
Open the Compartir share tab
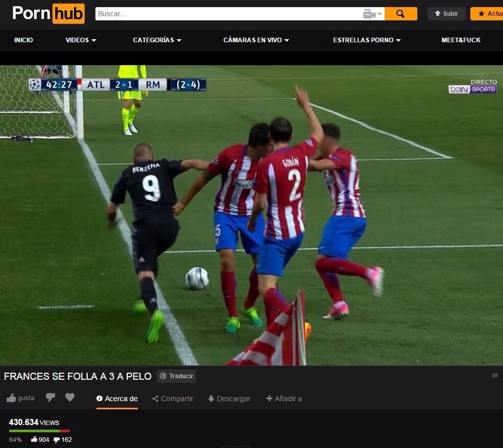pyautogui.click(x=173, y=399)
